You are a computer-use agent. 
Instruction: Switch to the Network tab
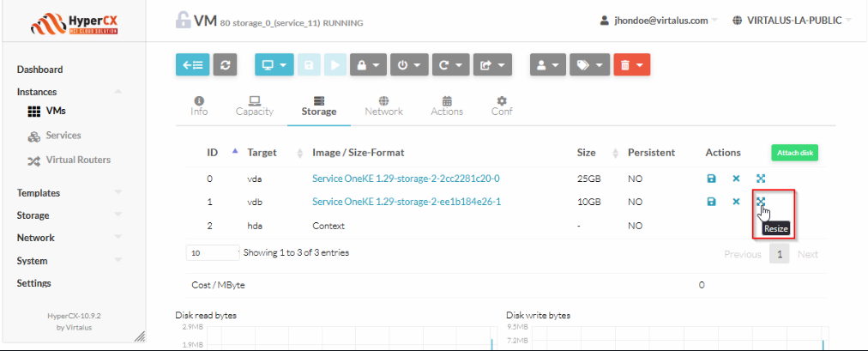coord(383,106)
